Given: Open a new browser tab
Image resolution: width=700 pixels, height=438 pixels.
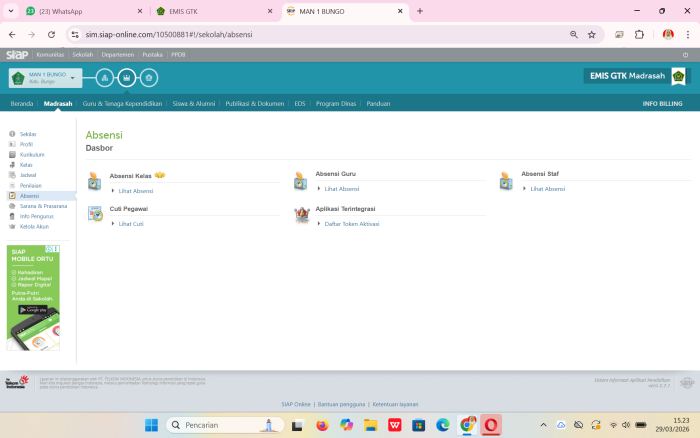Looking at the screenshot, I should 420,11.
